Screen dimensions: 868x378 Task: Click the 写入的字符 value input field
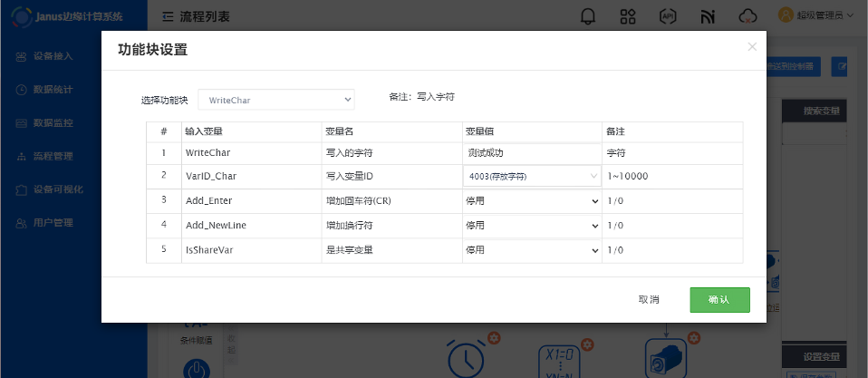[532, 153]
